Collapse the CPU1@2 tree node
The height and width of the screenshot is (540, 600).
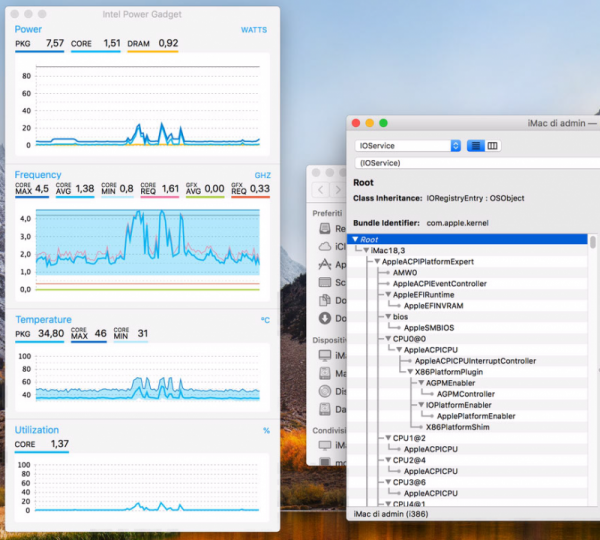click(x=388, y=438)
